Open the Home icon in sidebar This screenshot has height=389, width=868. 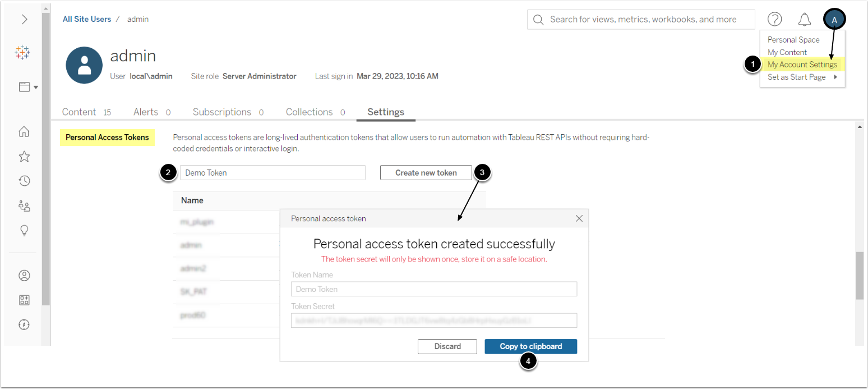[x=24, y=132]
